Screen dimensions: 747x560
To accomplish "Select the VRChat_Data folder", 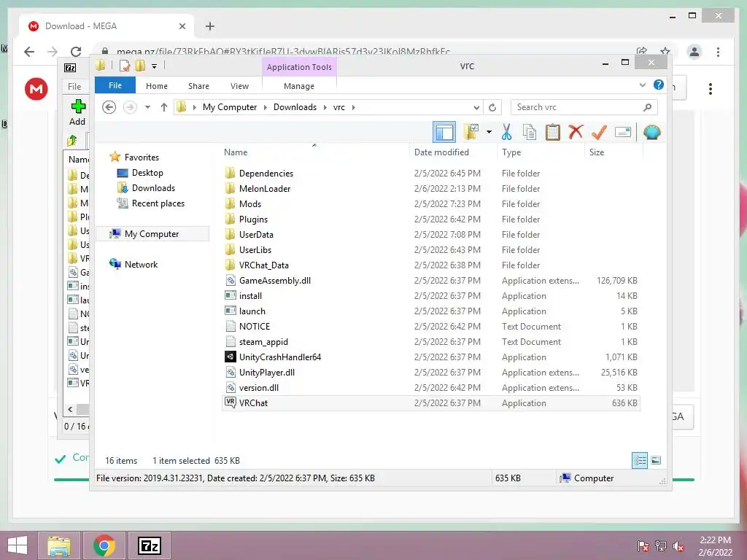I will point(264,265).
